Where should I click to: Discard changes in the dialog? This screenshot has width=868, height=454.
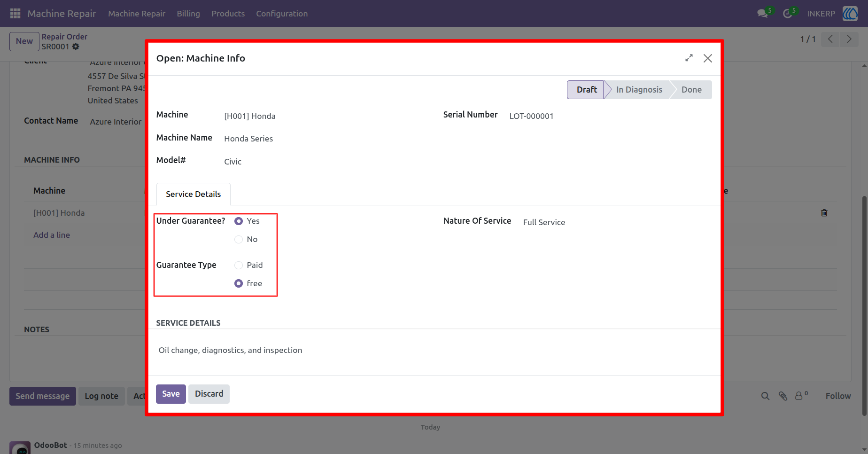click(209, 394)
